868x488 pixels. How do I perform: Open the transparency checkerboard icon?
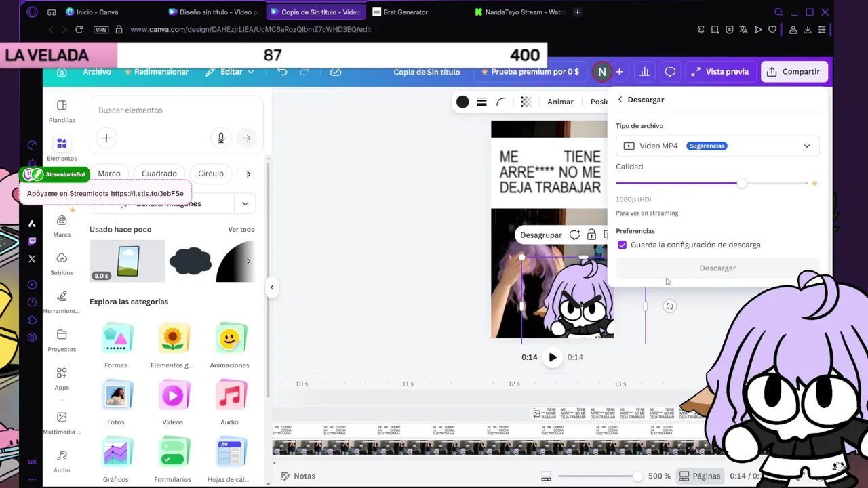click(526, 102)
